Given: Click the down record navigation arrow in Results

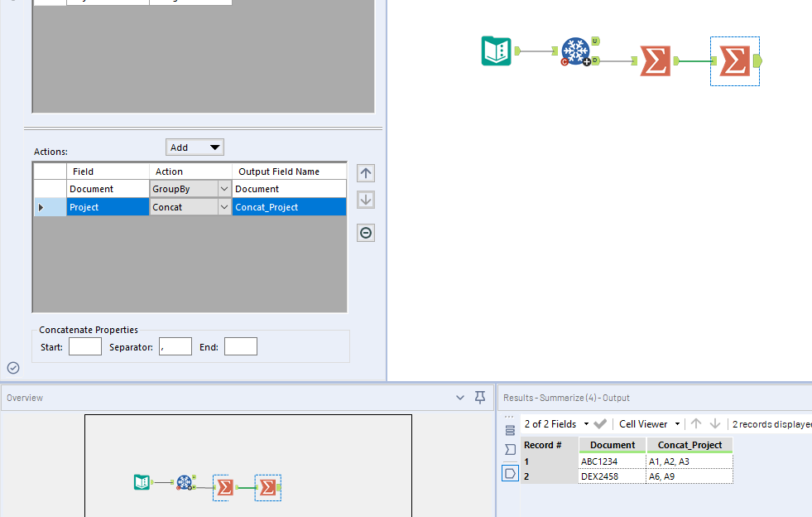Looking at the screenshot, I should 716,423.
